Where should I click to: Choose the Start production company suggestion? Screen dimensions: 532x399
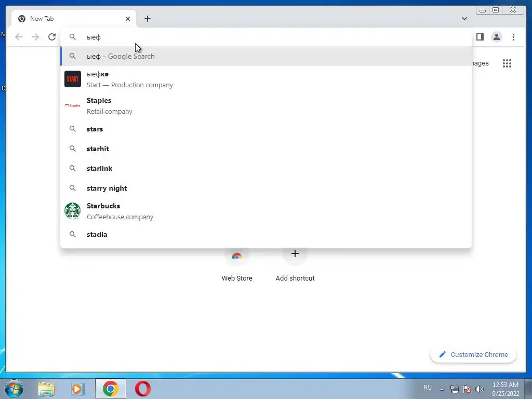click(266, 79)
